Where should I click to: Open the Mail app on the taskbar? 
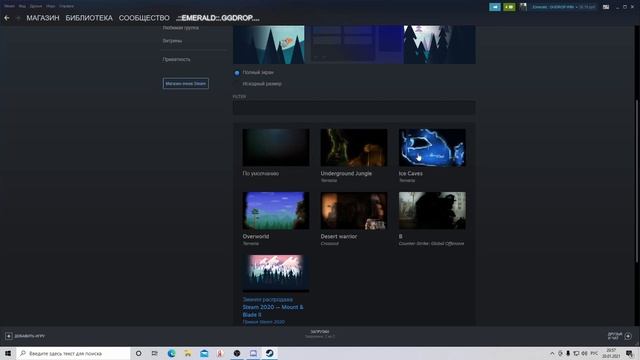coord(204,353)
